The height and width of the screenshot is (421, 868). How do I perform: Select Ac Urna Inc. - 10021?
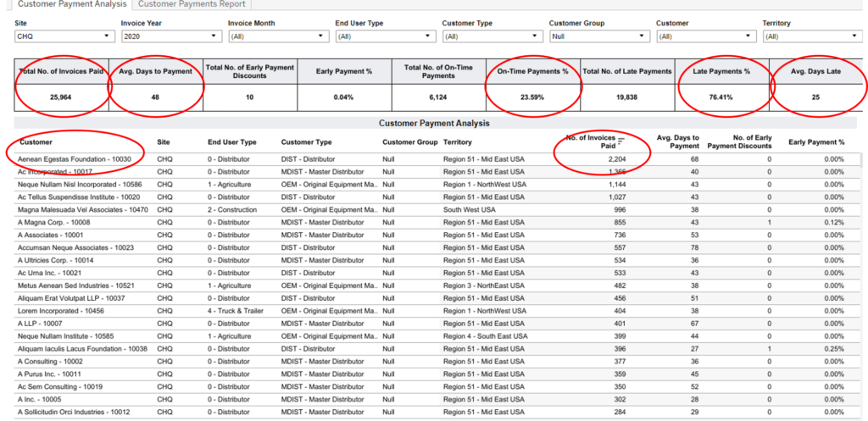(x=48, y=273)
